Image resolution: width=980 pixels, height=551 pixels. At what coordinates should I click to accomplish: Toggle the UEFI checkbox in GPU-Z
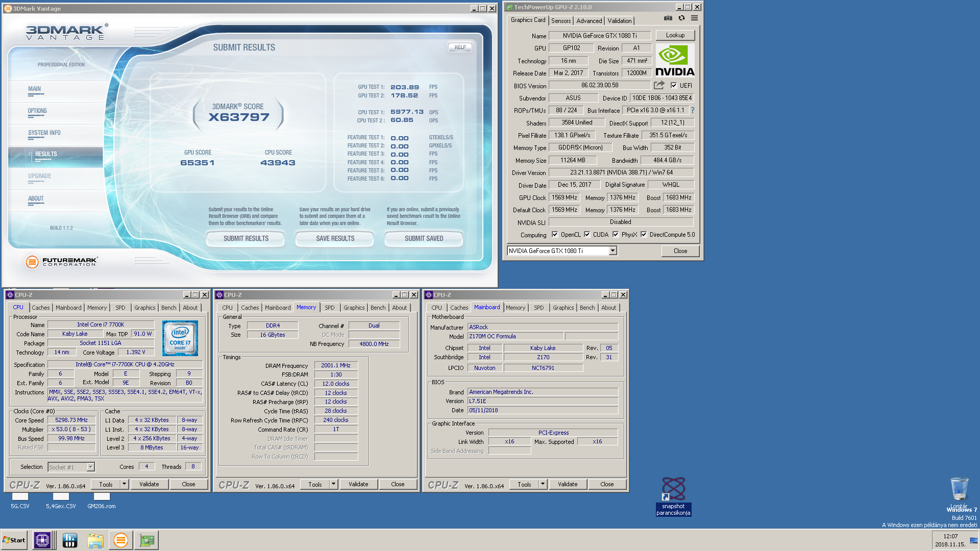click(674, 85)
